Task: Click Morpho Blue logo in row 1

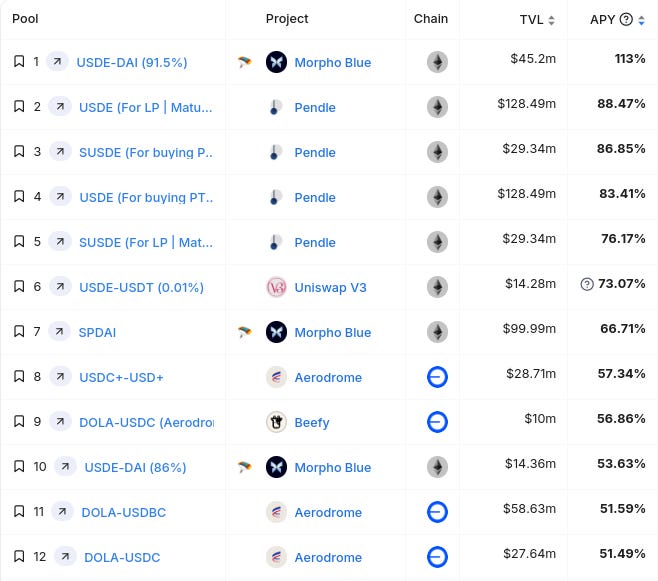Action: (277, 62)
